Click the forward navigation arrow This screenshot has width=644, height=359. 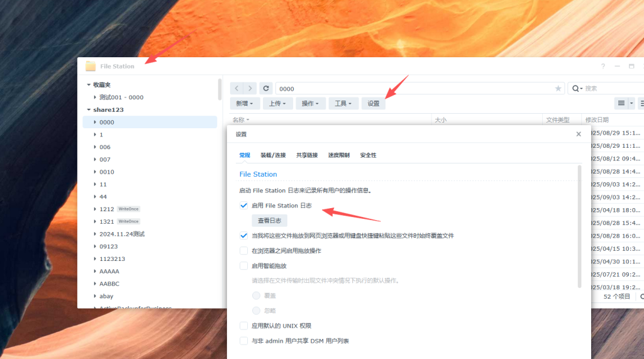250,89
